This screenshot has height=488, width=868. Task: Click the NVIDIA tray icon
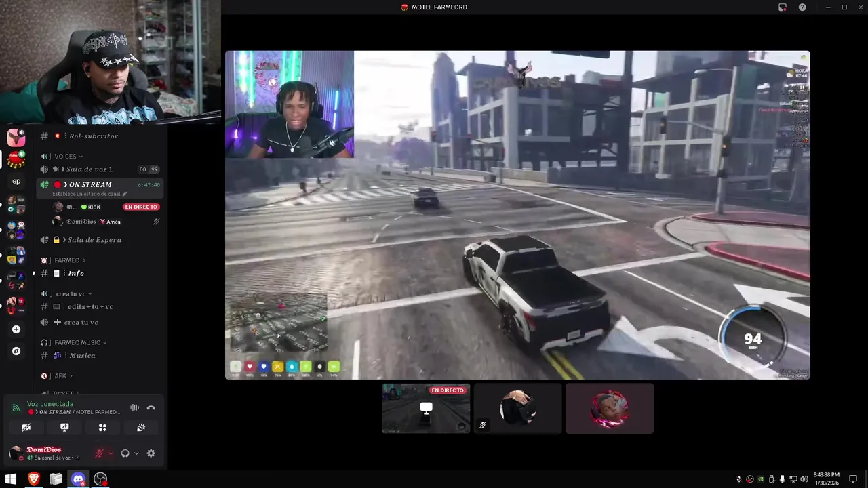(760, 479)
